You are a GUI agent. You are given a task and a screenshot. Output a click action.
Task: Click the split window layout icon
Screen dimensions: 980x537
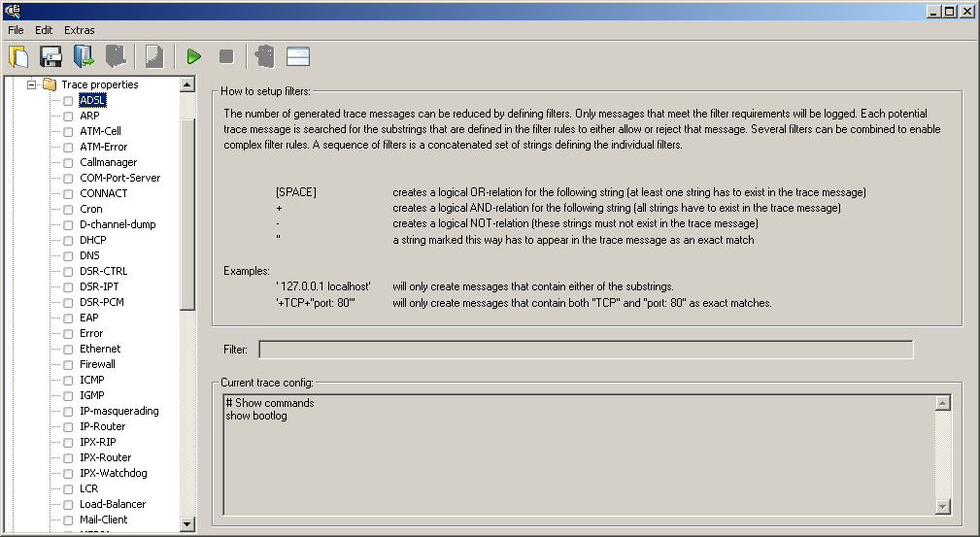click(x=298, y=57)
